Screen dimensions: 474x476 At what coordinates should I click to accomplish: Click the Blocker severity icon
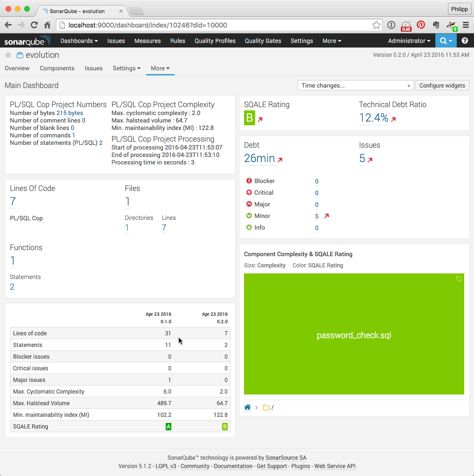[x=249, y=181]
